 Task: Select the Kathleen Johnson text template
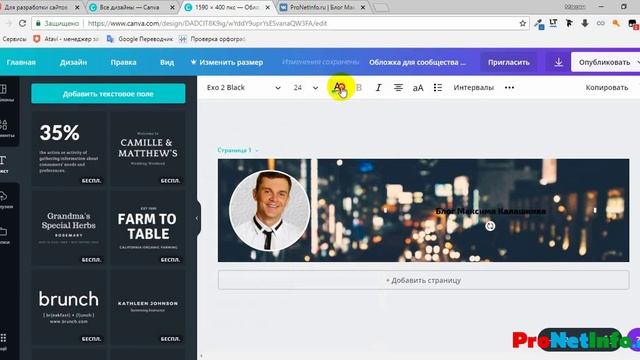point(147,307)
